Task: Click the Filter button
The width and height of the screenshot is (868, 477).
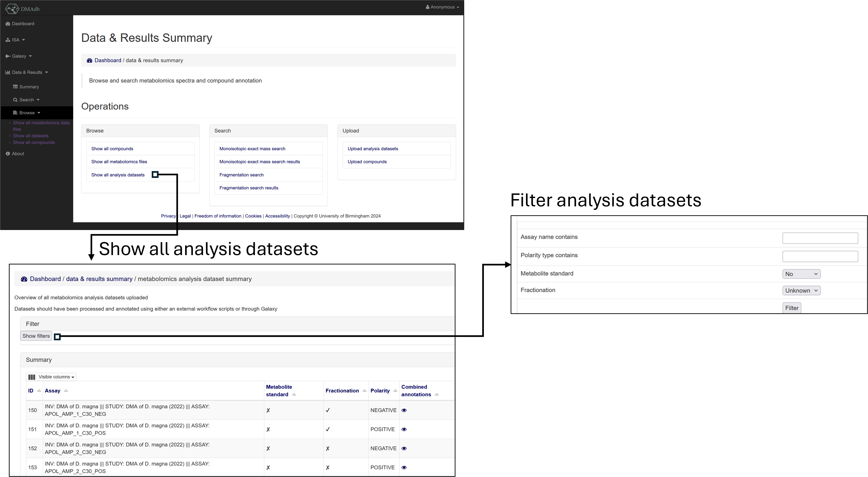Action: tap(792, 308)
